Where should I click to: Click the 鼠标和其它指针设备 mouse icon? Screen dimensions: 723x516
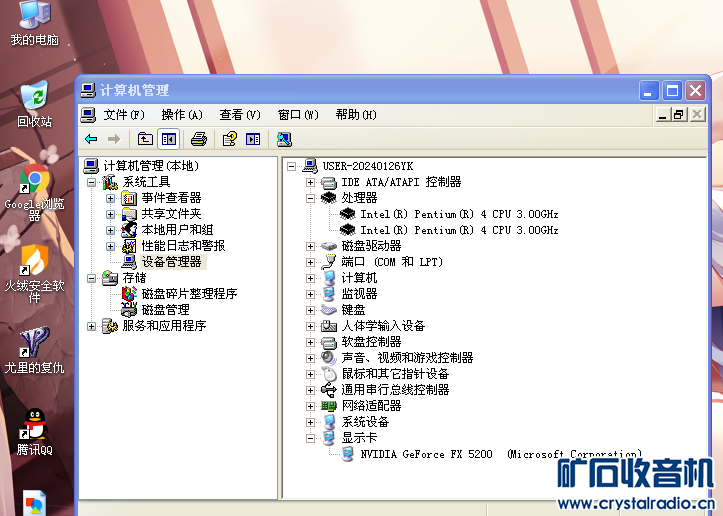coord(328,374)
